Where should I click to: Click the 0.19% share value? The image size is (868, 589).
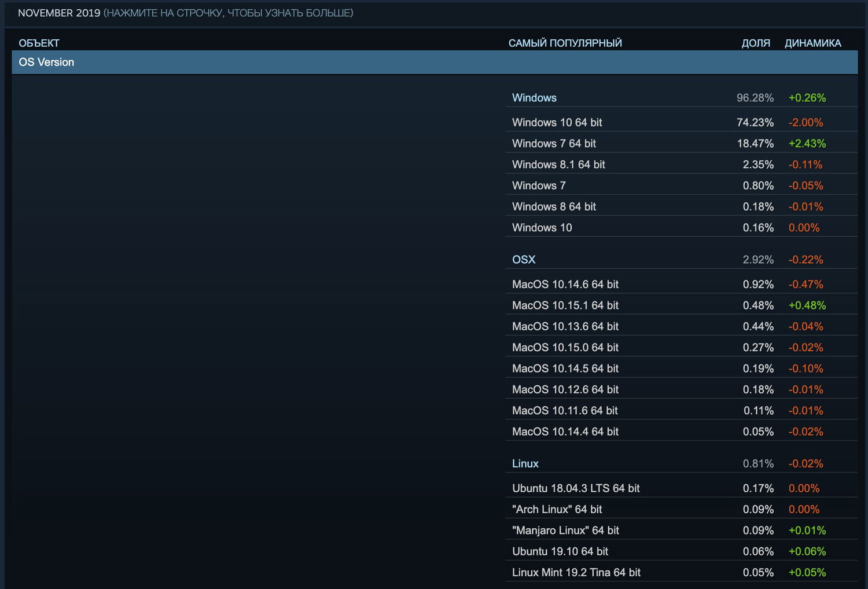pyautogui.click(x=758, y=369)
